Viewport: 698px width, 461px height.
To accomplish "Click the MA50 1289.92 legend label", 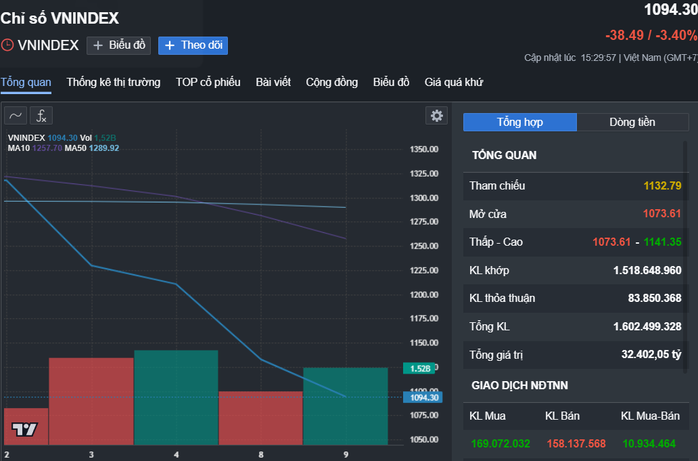I will tap(92, 148).
